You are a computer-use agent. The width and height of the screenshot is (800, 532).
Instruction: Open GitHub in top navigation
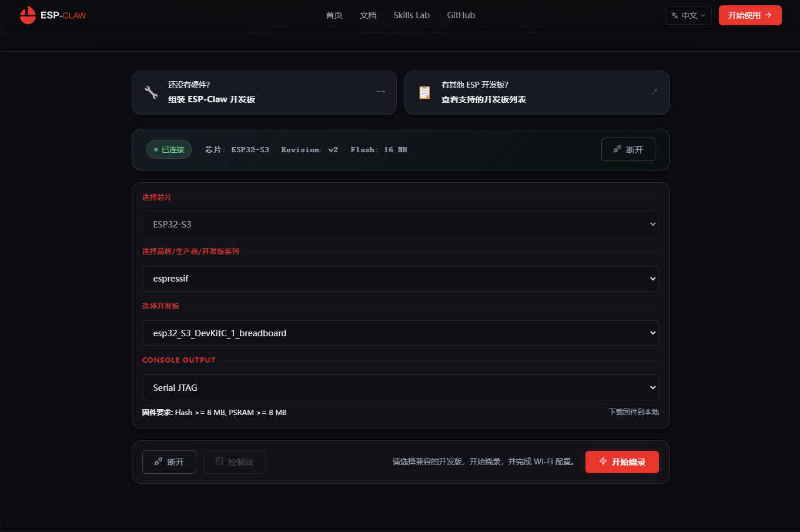coord(461,15)
